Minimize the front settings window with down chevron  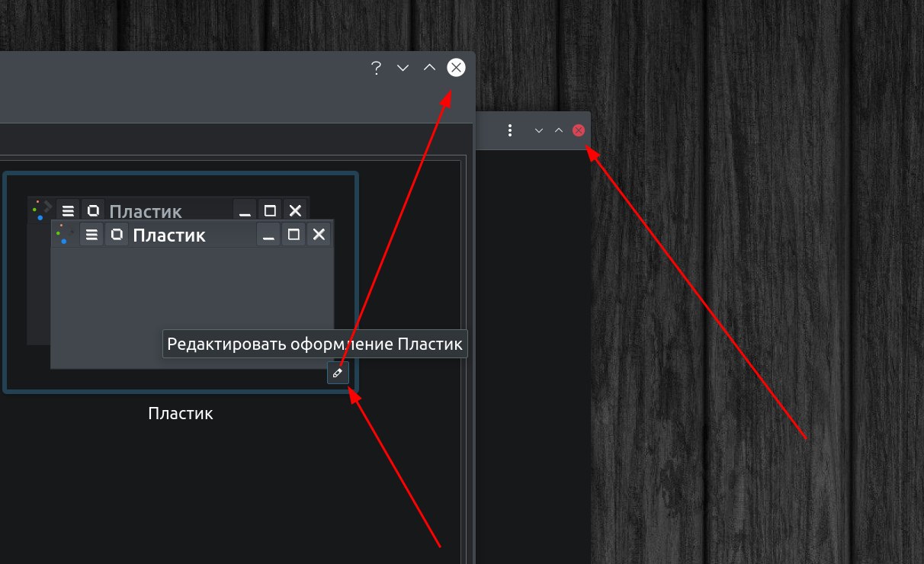click(x=403, y=68)
